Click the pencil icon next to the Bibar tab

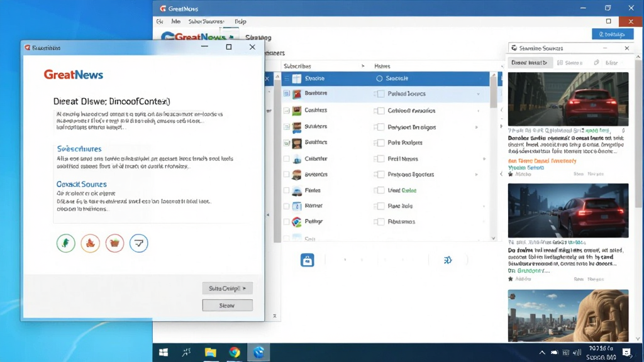[x=596, y=62]
